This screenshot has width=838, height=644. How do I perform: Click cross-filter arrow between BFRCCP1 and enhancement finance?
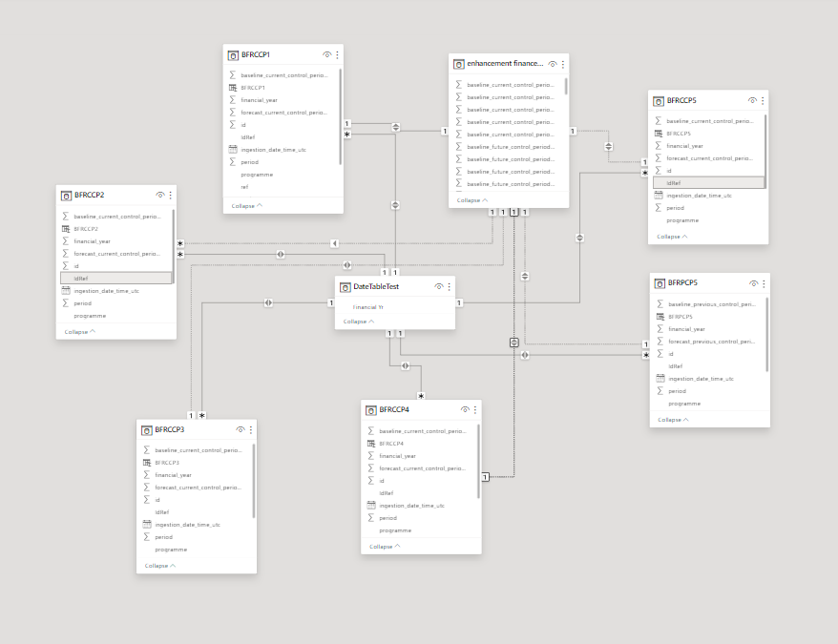click(395, 127)
